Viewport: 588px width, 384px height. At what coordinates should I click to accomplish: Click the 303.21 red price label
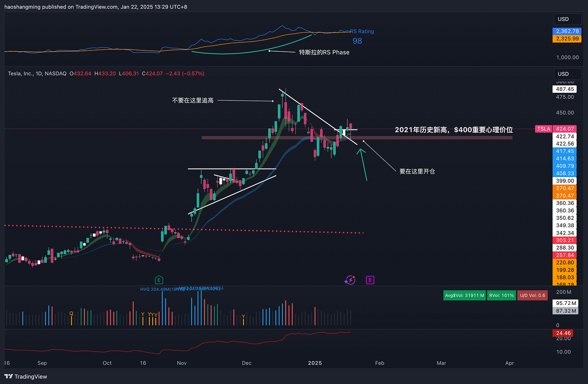[x=565, y=240]
